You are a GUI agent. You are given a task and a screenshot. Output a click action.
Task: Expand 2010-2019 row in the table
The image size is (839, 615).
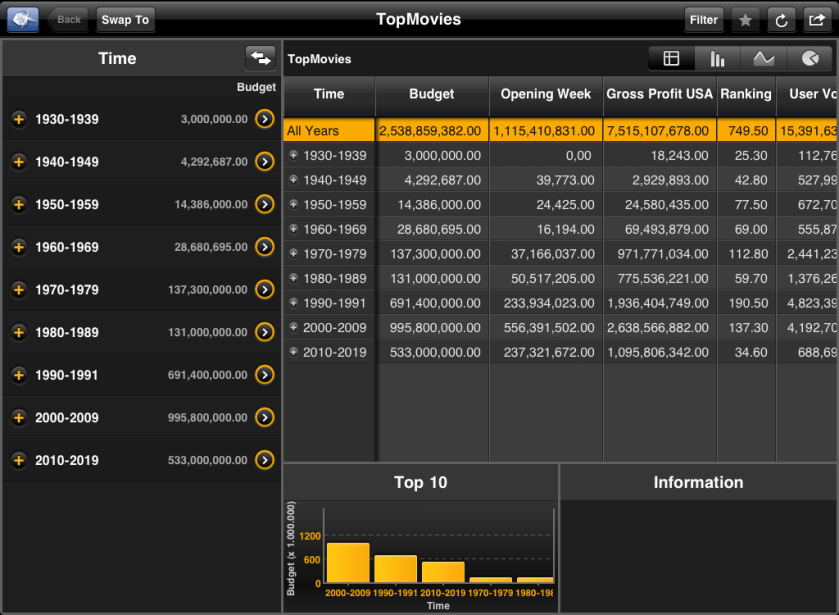tap(293, 352)
